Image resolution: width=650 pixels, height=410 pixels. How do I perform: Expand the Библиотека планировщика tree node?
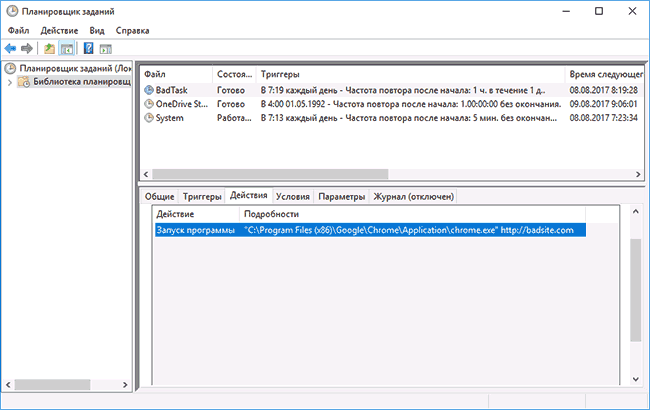click(11, 82)
